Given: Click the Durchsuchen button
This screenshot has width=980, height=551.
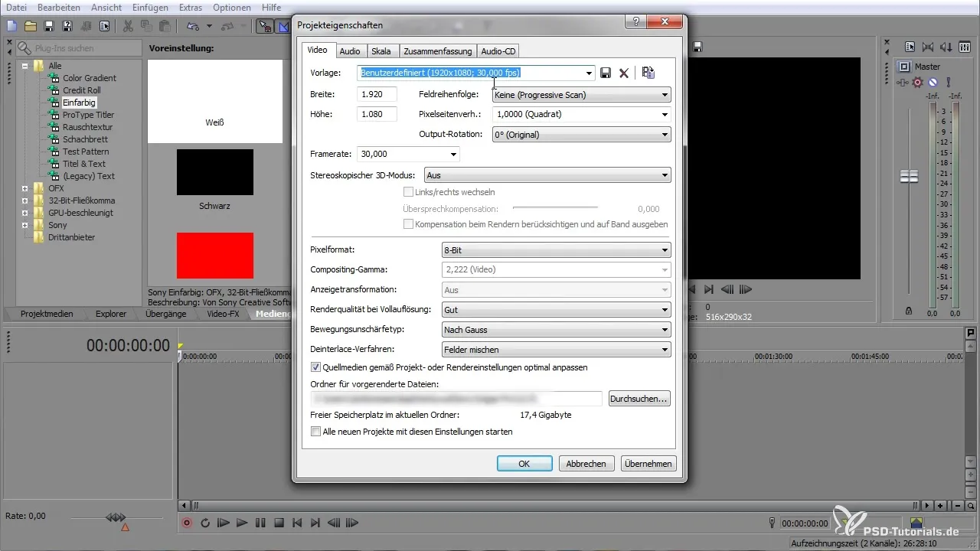Looking at the screenshot, I should 639,399.
